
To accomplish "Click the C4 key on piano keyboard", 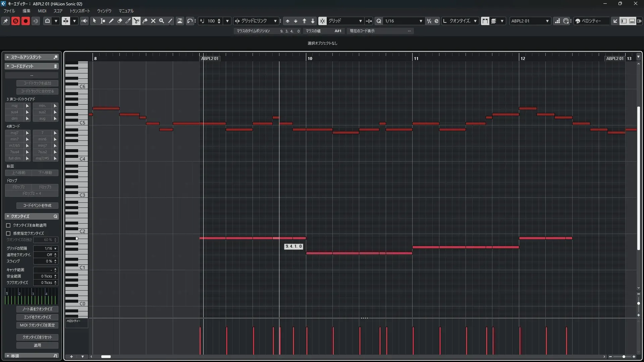I will tap(82, 159).
